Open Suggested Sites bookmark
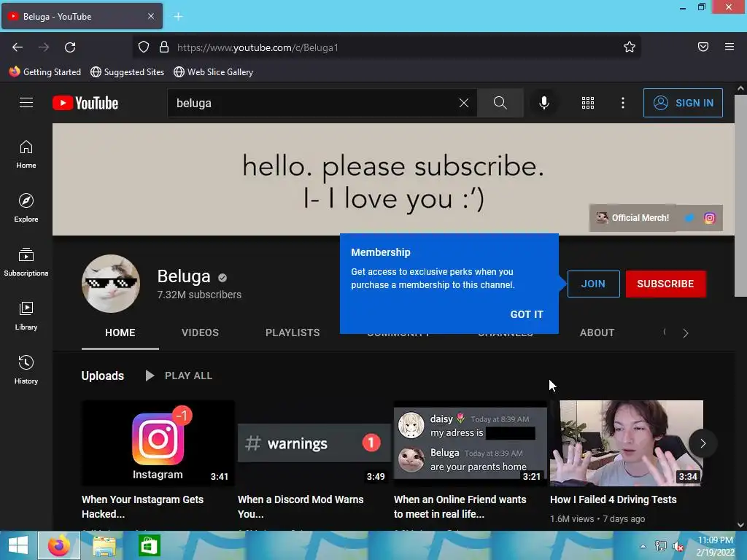Screen dimensions: 747x560 pyautogui.click(x=127, y=72)
